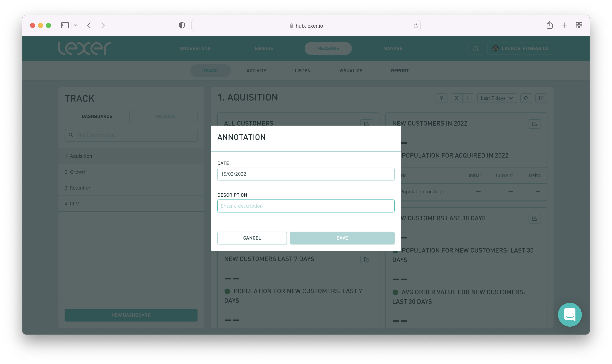
Task: Click the Find Dashboards search field
Action: [131, 135]
